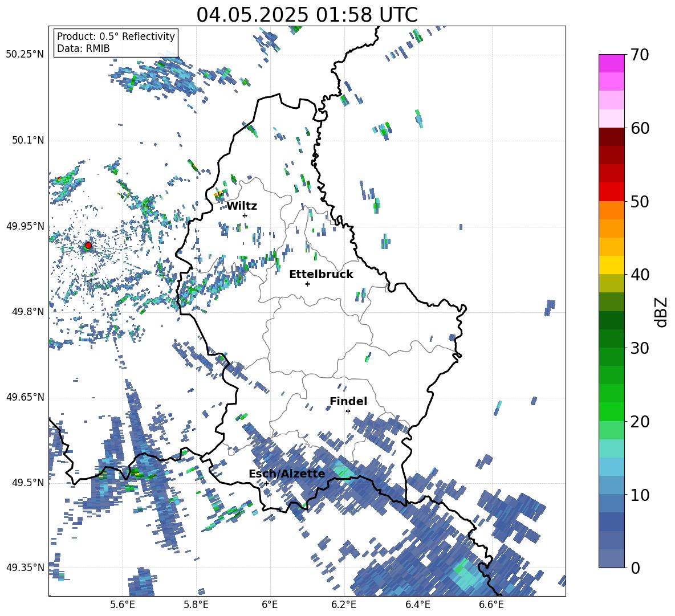Click the magenta top colorbar segment
Image resolution: width=675 pixels, height=616 pixels.
(x=611, y=63)
